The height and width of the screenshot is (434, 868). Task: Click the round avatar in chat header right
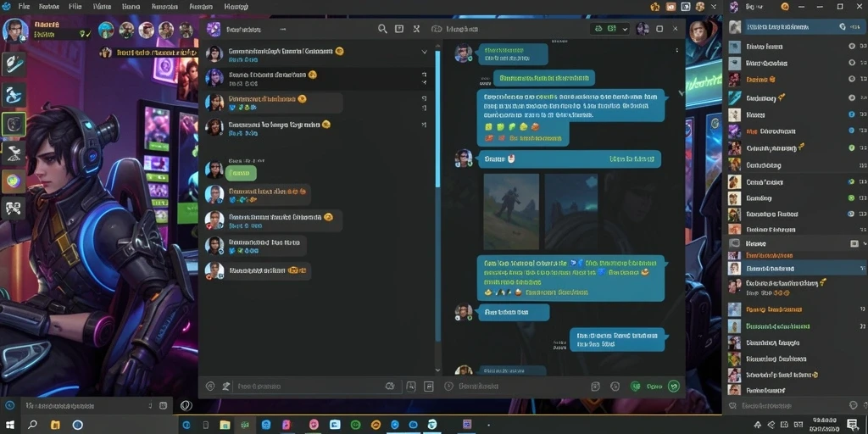643,29
